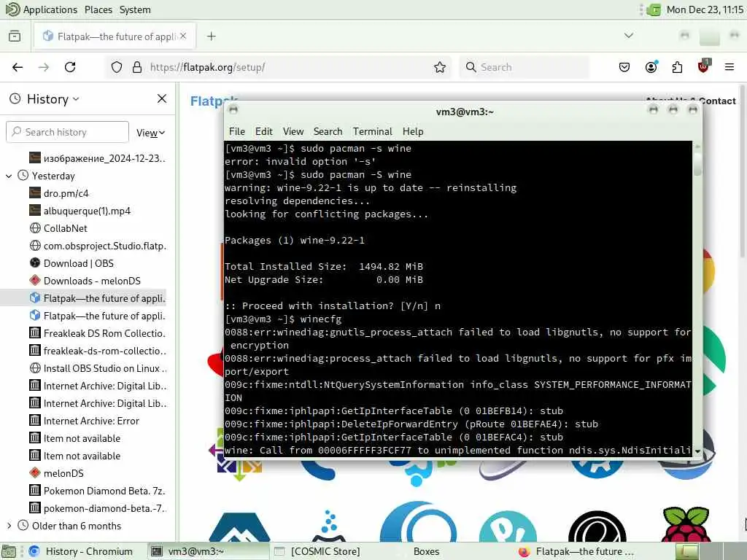Go forward with the browser forward arrow
This screenshot has height=560, width=747.
click(43, 67)
